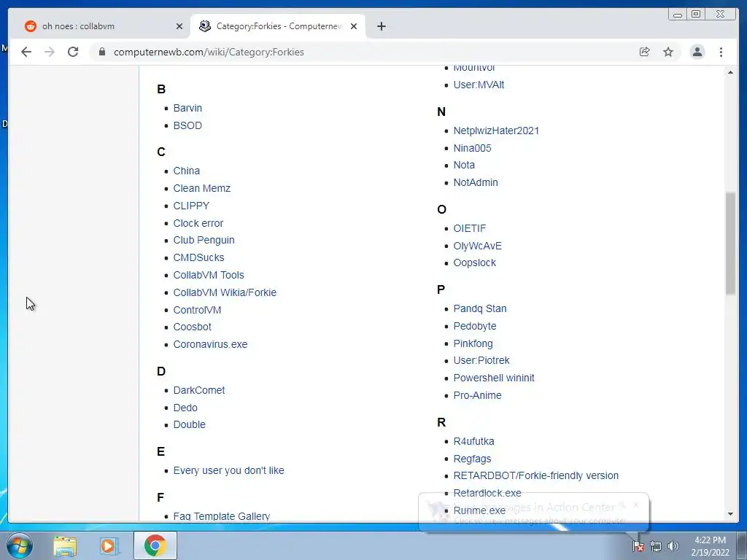This screenshot has width=747, height=560.
Task: Open 'Every user you don't like' link
Action: click(228, 470)
